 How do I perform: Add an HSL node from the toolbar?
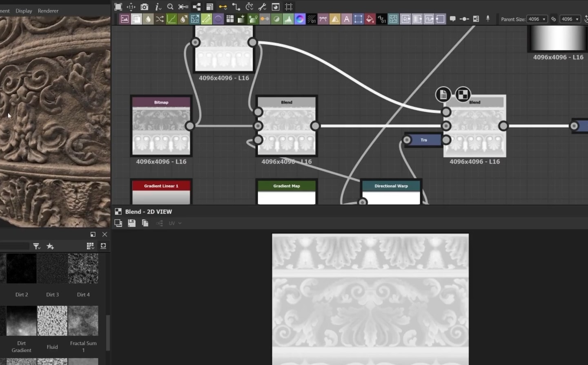pos(300,19)
